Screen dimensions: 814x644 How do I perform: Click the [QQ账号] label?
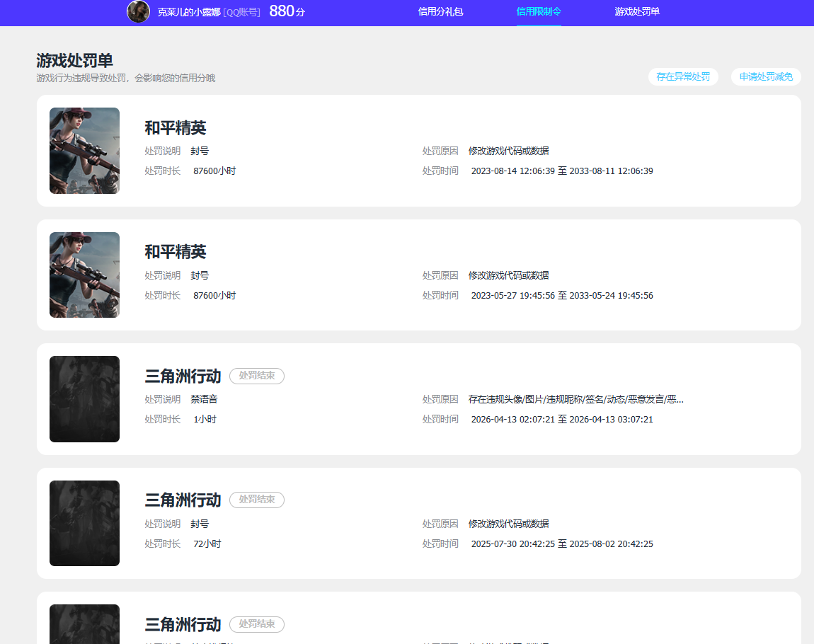[241, 12]
